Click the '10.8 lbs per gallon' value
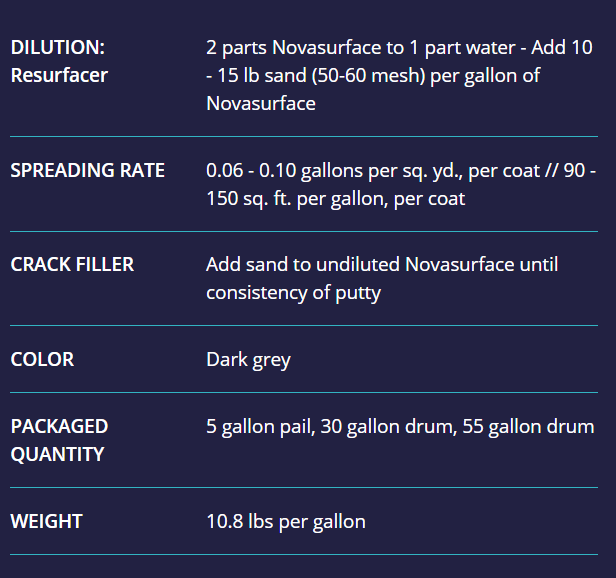The height and width of the screenshot is (578, 616). [x=286, y=521]
